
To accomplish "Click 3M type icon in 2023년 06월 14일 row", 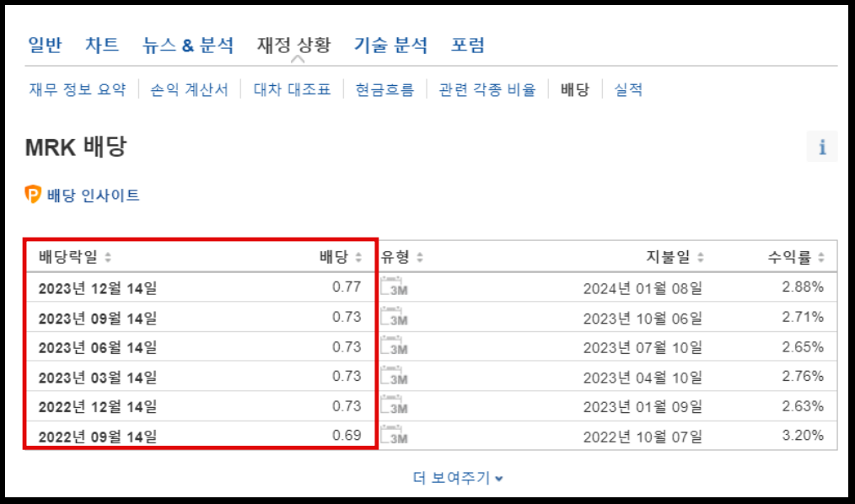I will [x=395, y=346].
